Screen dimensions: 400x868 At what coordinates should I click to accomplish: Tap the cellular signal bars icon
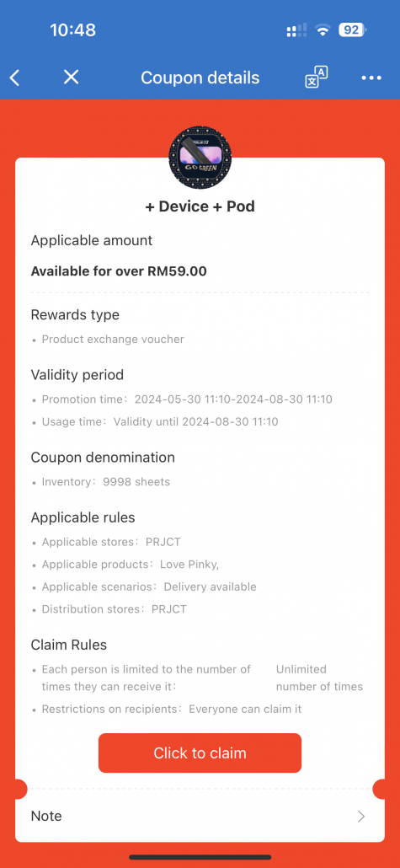click(x=297, y=31)
